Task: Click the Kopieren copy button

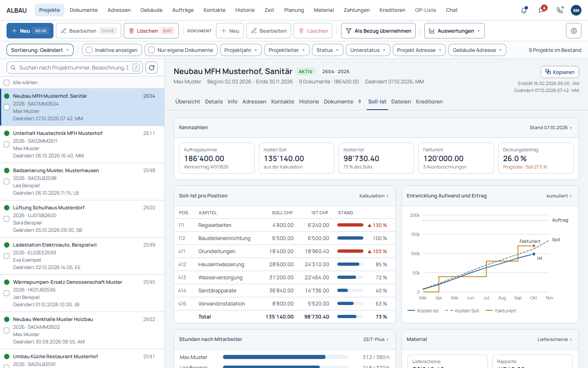Action: pos(560,72)
